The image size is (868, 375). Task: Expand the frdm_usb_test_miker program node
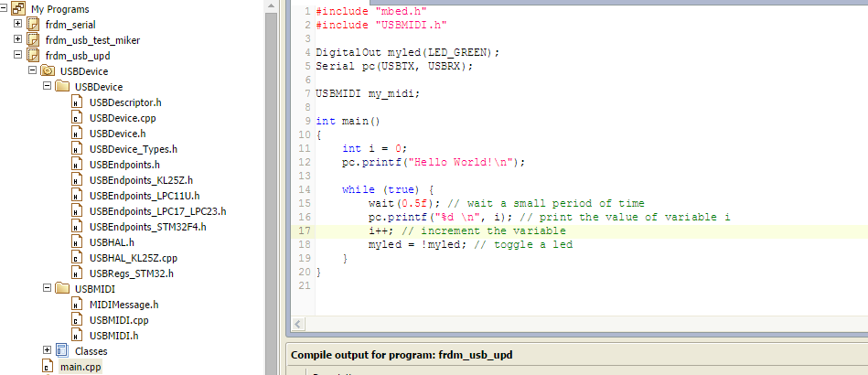coord(17,39)
